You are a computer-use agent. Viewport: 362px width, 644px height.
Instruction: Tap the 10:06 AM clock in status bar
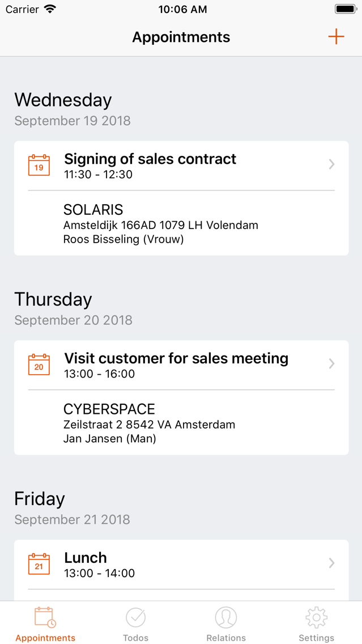coord(182,9)
